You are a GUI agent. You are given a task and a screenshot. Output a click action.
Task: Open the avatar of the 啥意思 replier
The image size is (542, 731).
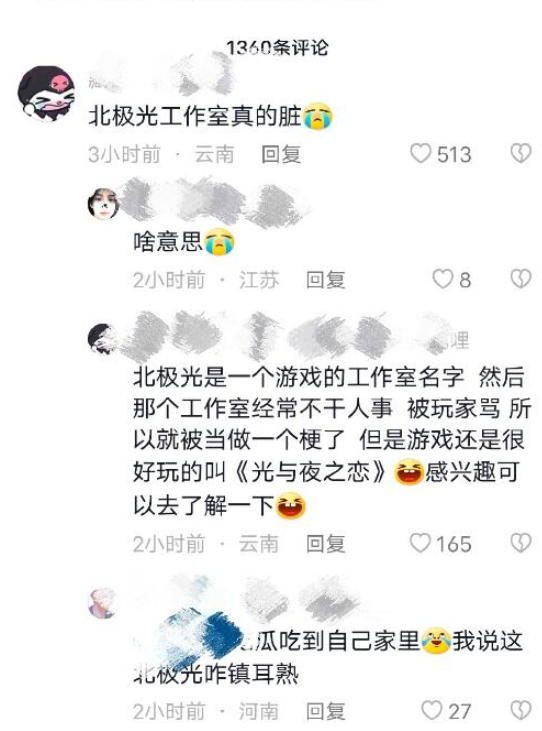click(x=103, y=204)
